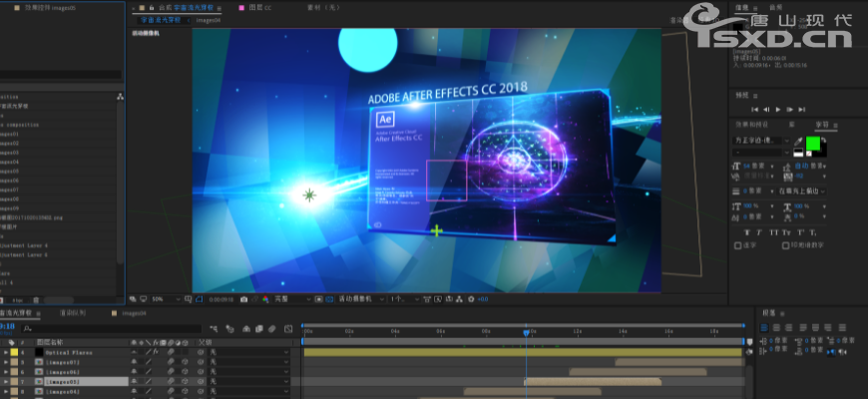868x399 pixels.
Task: Open images04 breadcrumb in composition viewer
Action: click(209, 20)
